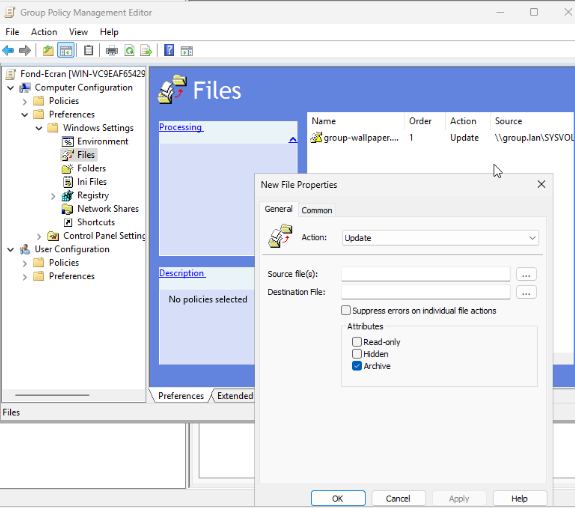575x508 pixels.
Task: Click the Destination File input field
Action: pos(426,292)
